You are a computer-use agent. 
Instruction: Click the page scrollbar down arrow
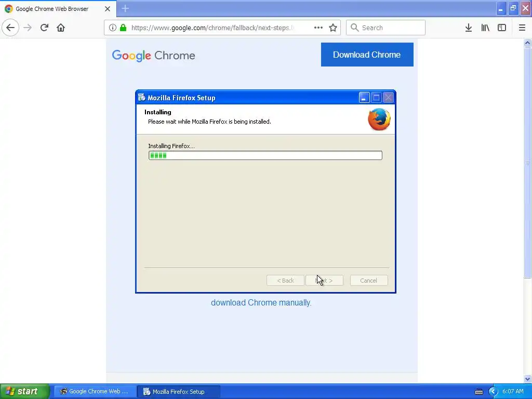527,379
